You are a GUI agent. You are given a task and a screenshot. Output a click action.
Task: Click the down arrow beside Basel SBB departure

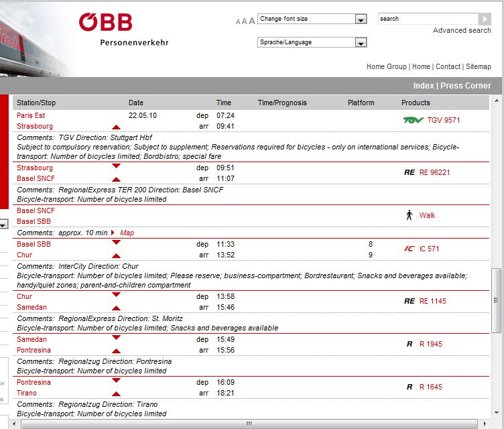point(116,243)
